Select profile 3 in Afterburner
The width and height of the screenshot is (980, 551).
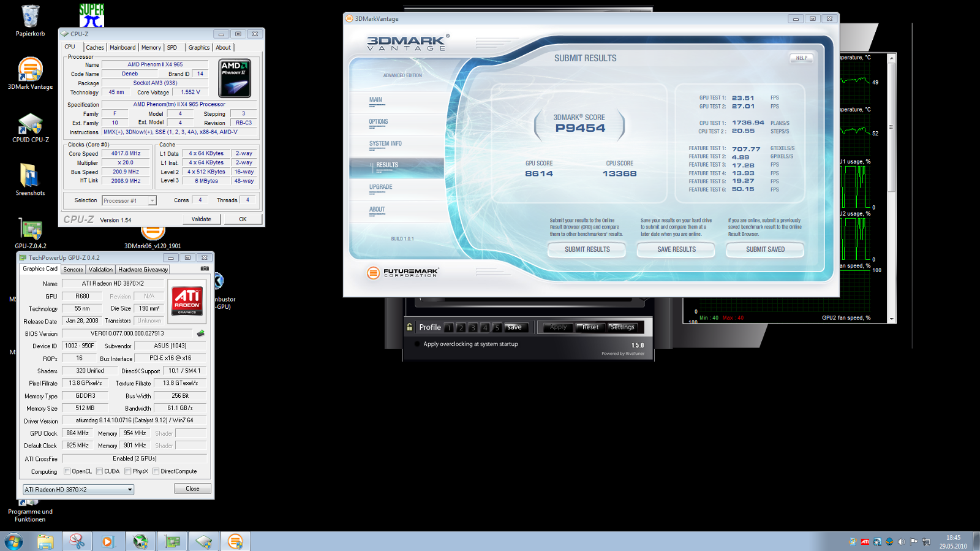click(x=473, y=328)
